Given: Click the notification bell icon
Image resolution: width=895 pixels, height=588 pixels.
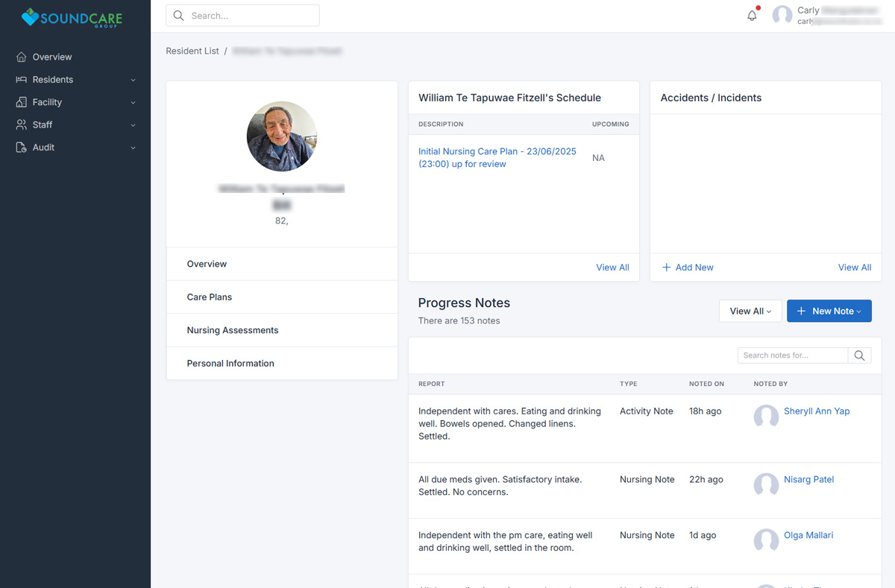Looking at the screenshot, I should (x=752, y=16).
